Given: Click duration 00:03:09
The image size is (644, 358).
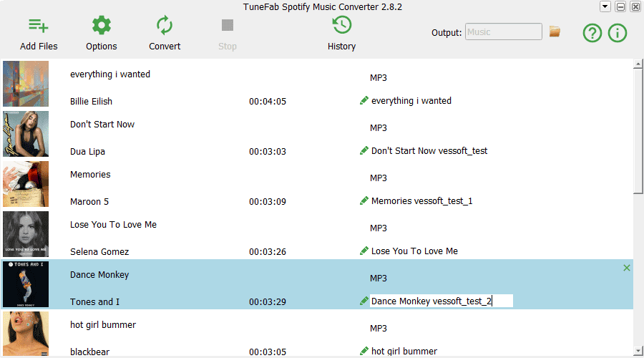Looking at the screenshot, I should (268, 202).
